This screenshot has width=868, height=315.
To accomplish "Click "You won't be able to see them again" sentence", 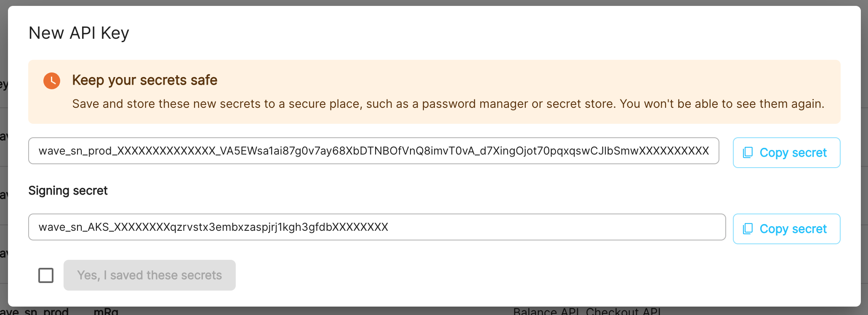I will tap(722, 104).
